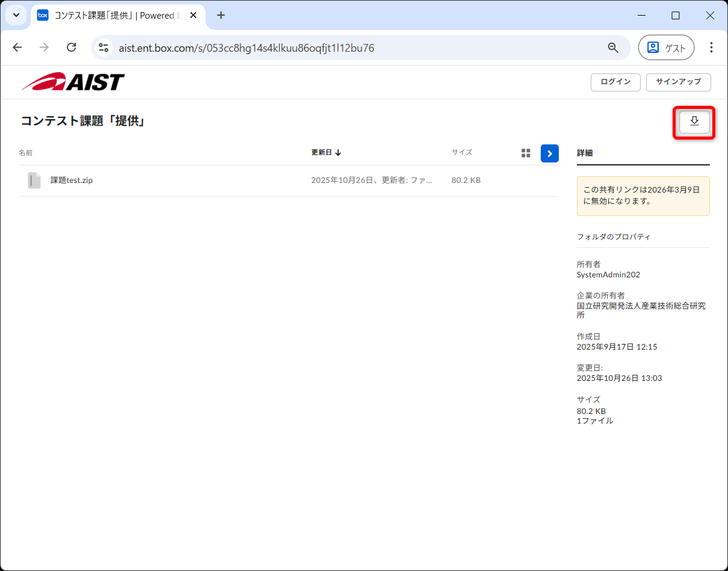Sort files by サイズ column header

coord(462,153)
